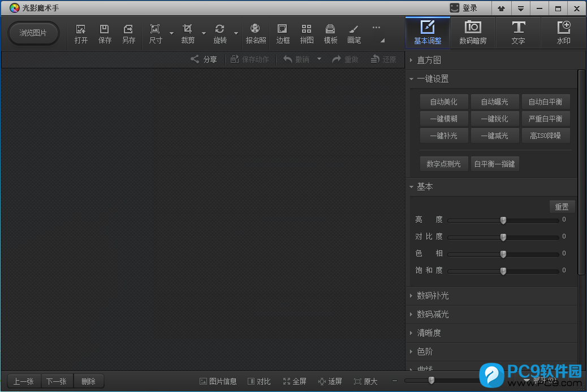The height and width of the screenshot is (392, 587).
Task: Click the 浏览图片 button
Action: [x=33, y=33]
